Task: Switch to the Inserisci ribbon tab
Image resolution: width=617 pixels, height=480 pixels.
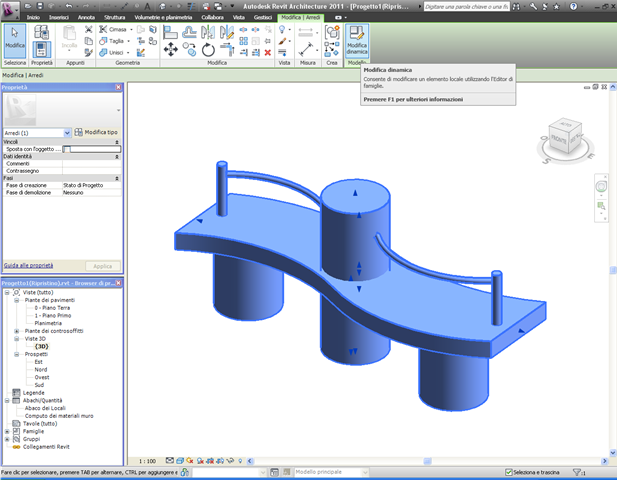Action: point(59,18)
